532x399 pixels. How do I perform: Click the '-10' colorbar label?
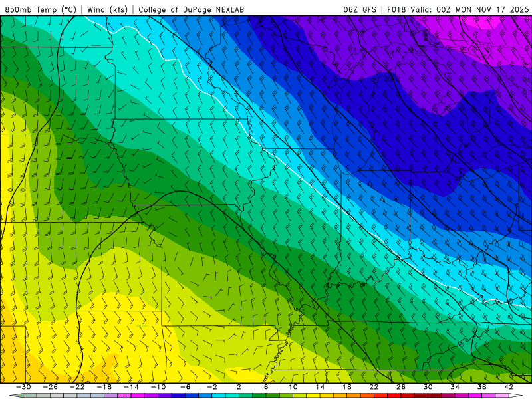158,387
